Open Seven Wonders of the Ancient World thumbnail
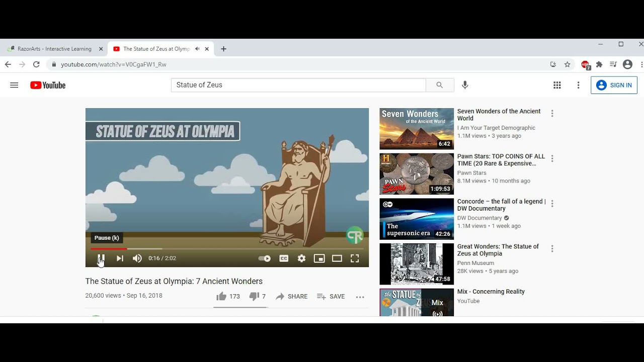 pos(417,129)
